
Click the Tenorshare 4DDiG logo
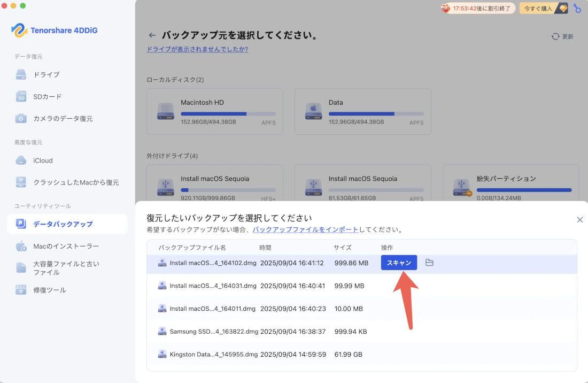click(x=55, y=30)
